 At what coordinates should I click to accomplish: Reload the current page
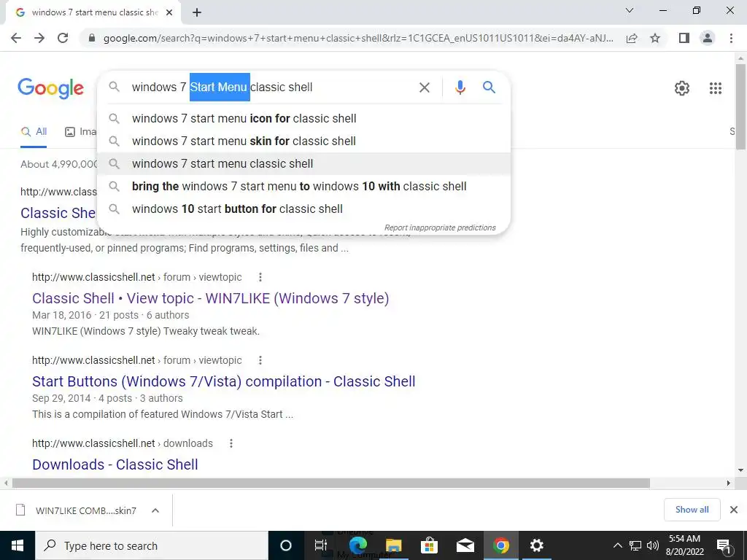coord(63,38)
